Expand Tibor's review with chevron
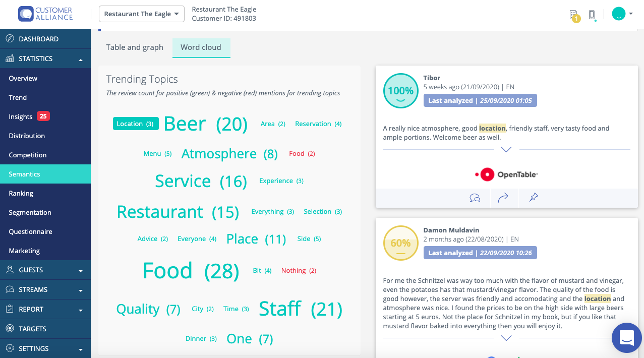 [506, 150]
